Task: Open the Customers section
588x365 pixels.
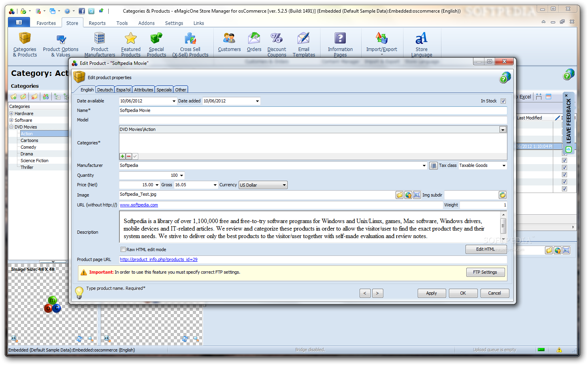Action: (x=229, y=42)
